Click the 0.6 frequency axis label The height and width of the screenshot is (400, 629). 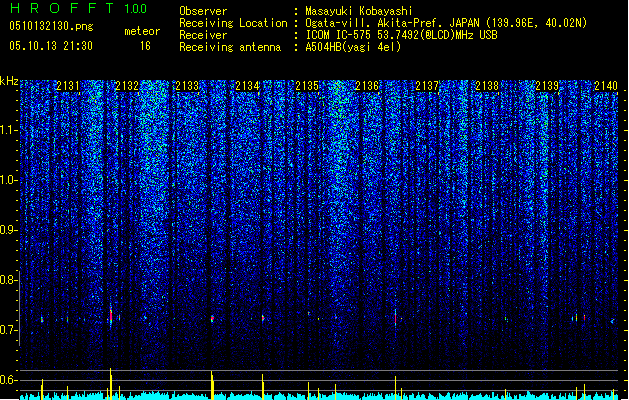tap(8, 380)
